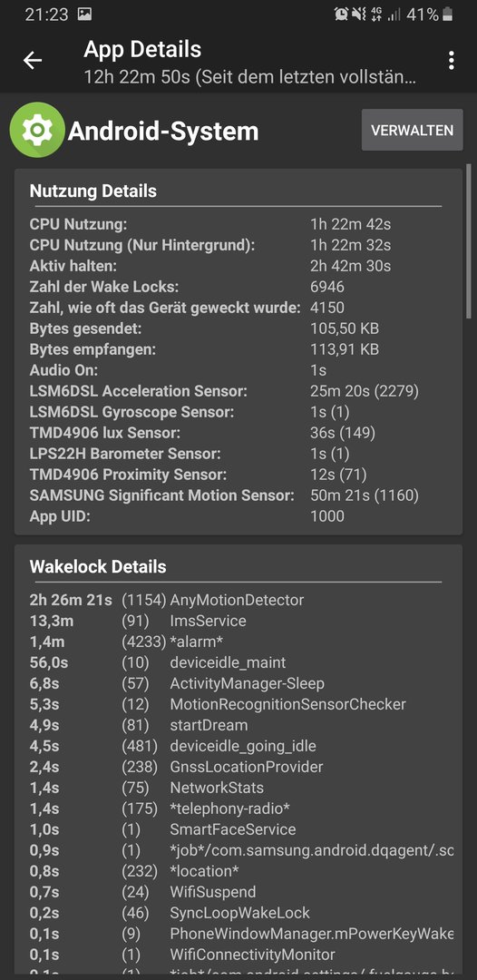Viewport: 477px width, 980px height.
Task: Tap the GnssLocationProvider wakelock entry
Action: (237, 767)
